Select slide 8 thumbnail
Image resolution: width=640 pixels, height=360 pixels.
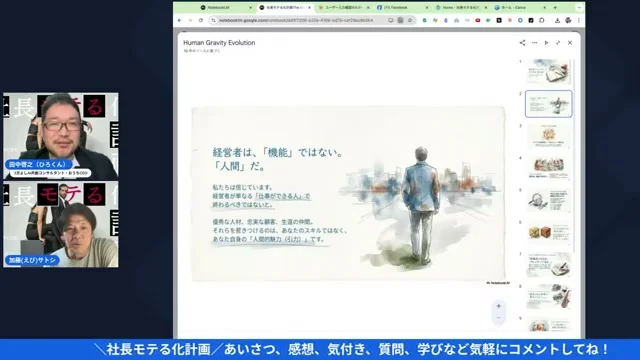(549, 297)
